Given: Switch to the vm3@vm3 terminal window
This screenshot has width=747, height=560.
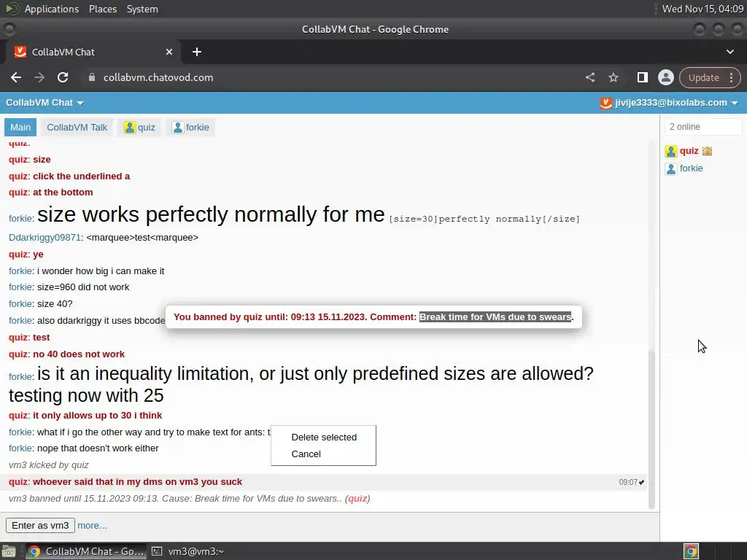Looking at the screenshot, I should click(x=187, y=551).
